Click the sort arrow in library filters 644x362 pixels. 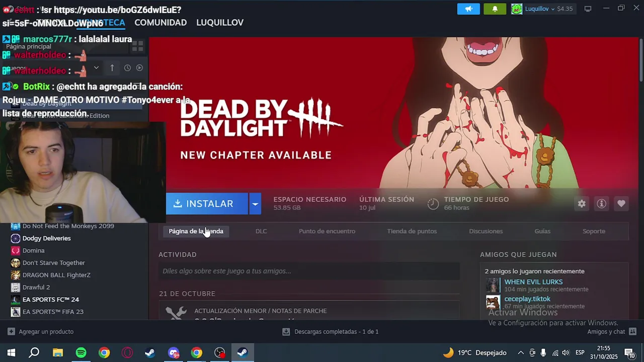point(112,68)
